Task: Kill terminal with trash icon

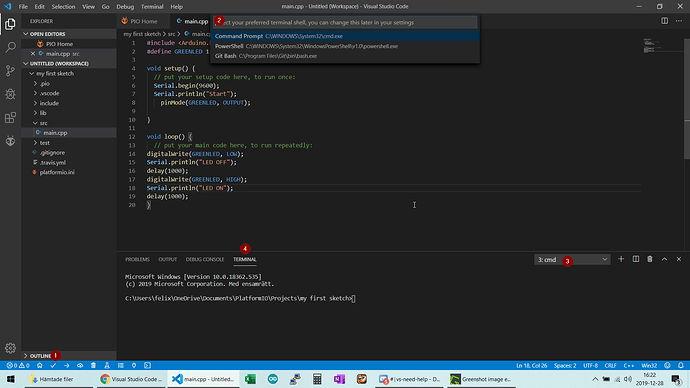Action: [650, 259]
